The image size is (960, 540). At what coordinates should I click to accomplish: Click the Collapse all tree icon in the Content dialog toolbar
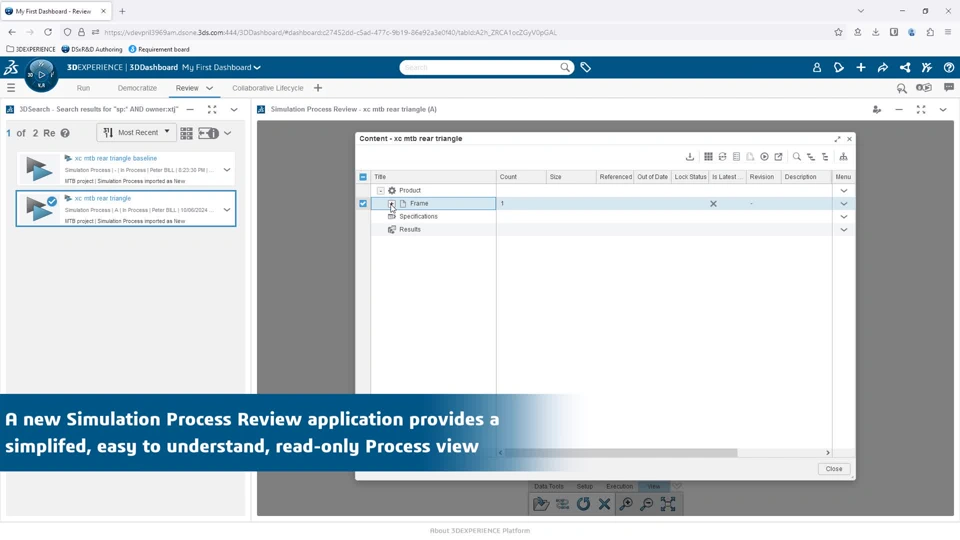[825, 157]
